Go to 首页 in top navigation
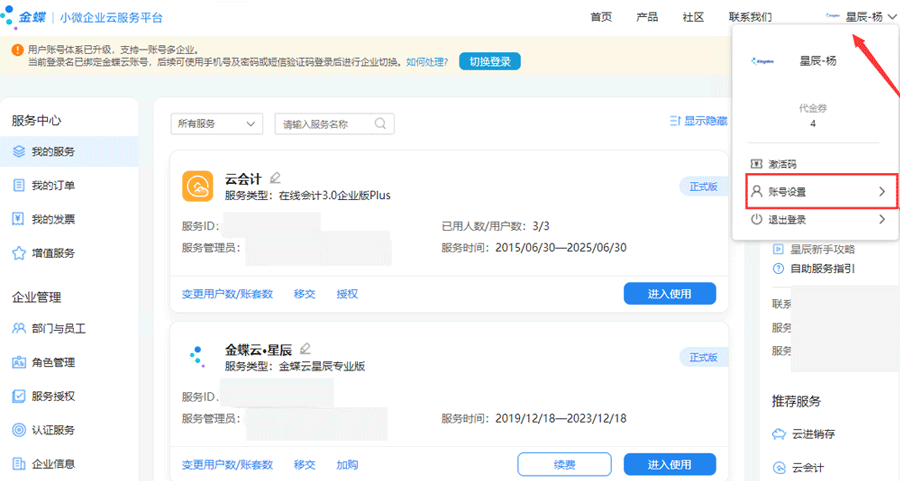Viewport: 900px width, 481px height. pos(601,17)
